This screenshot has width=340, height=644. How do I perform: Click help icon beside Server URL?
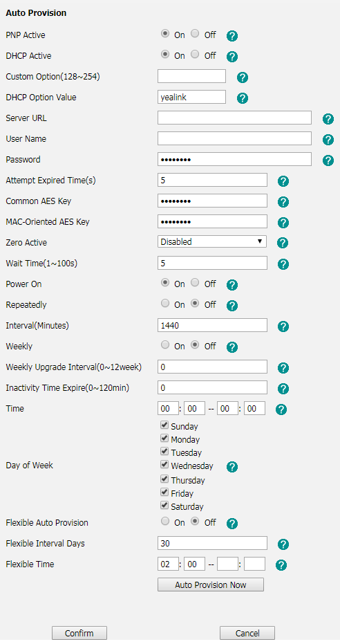(x=328, y=119)
